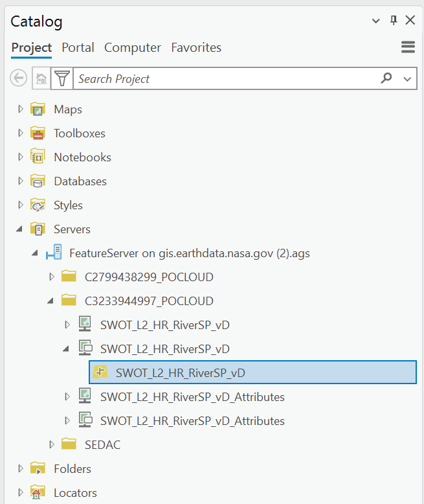Image resolution: width=424 pixels, height=504 pixels.
Task: Select the Toolboxes folder icon
Action: [x=38, y=133]
